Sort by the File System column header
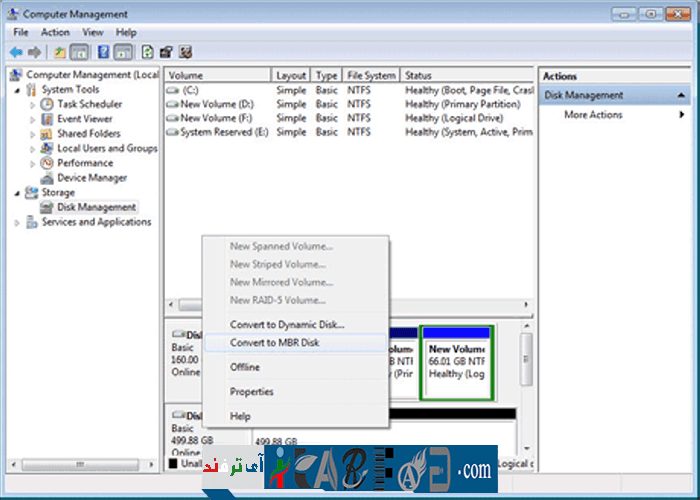Image resolution: width=700 pixels, height=500 pixels. [x=370, y=75]
